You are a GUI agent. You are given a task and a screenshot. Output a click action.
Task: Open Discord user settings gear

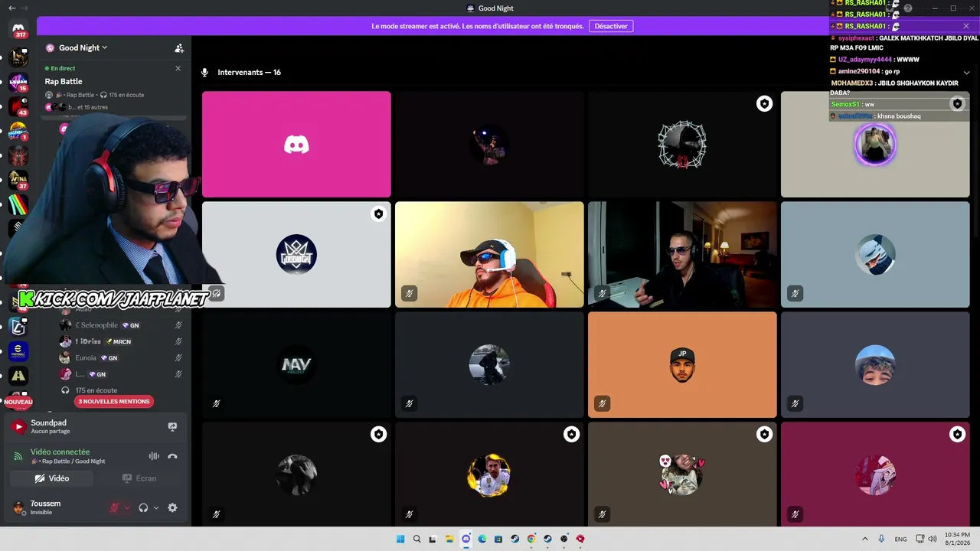click(x=172, y=507)
